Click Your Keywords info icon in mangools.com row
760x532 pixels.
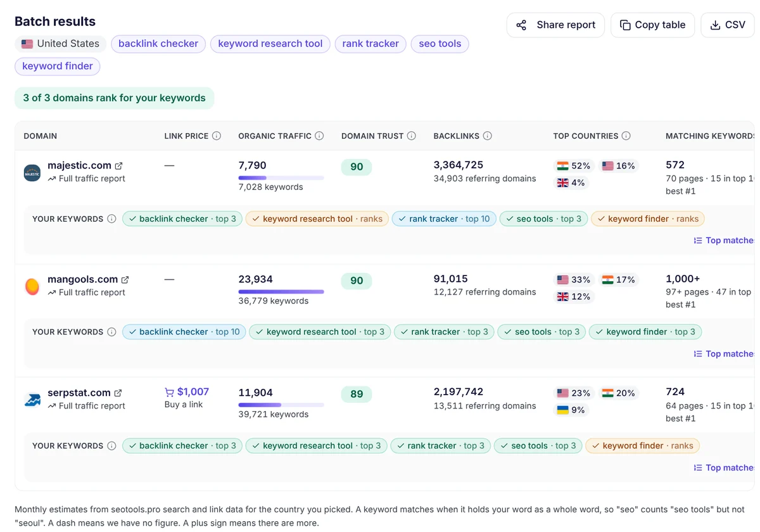[x=111, y=332]
